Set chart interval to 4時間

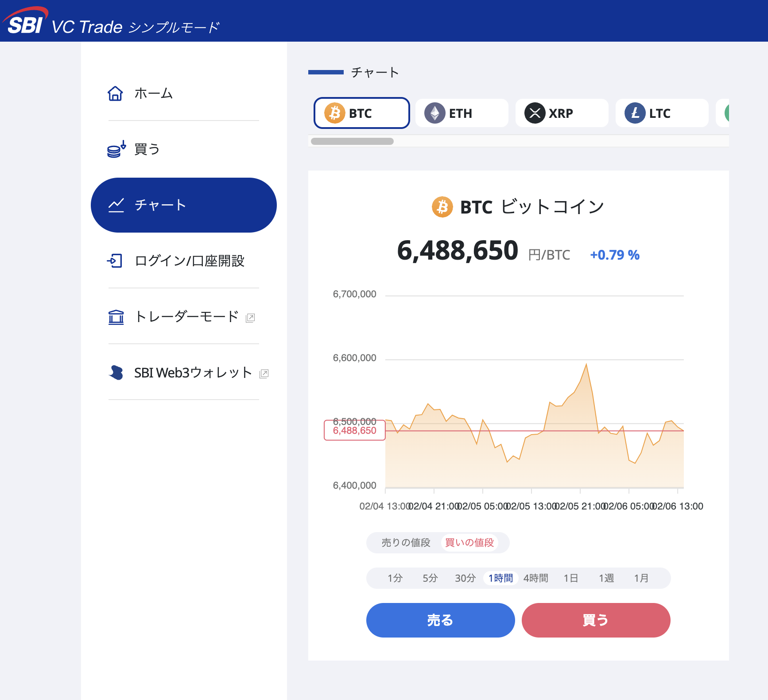pyautogui.click(x=536, y=578)
